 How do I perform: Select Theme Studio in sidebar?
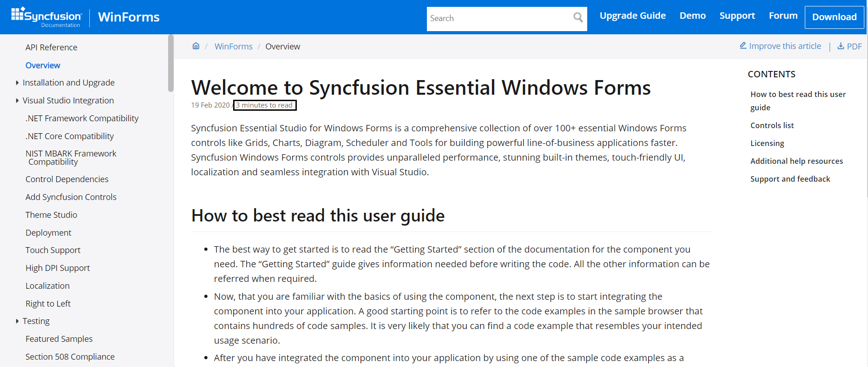(x=51, y=215)
